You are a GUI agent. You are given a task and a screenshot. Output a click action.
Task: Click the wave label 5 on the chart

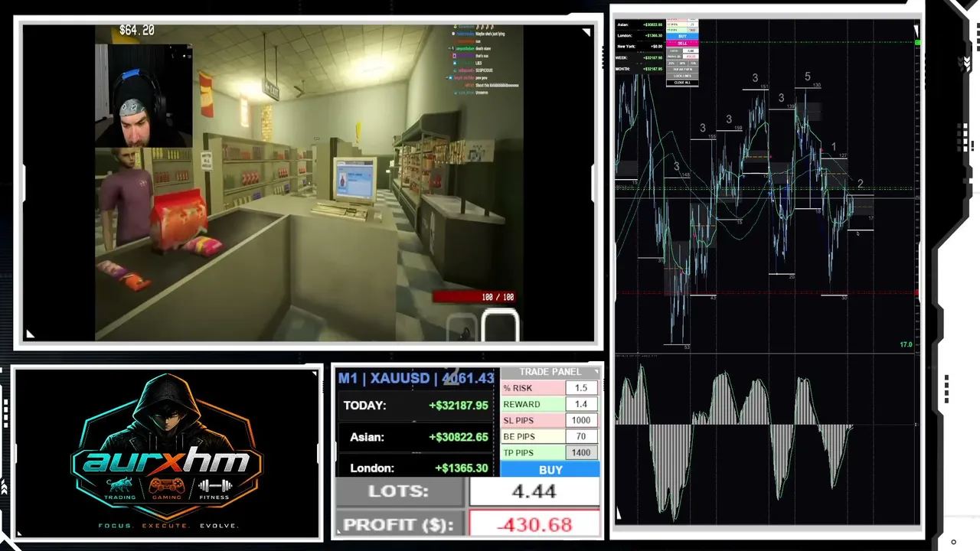click(807, 77)
